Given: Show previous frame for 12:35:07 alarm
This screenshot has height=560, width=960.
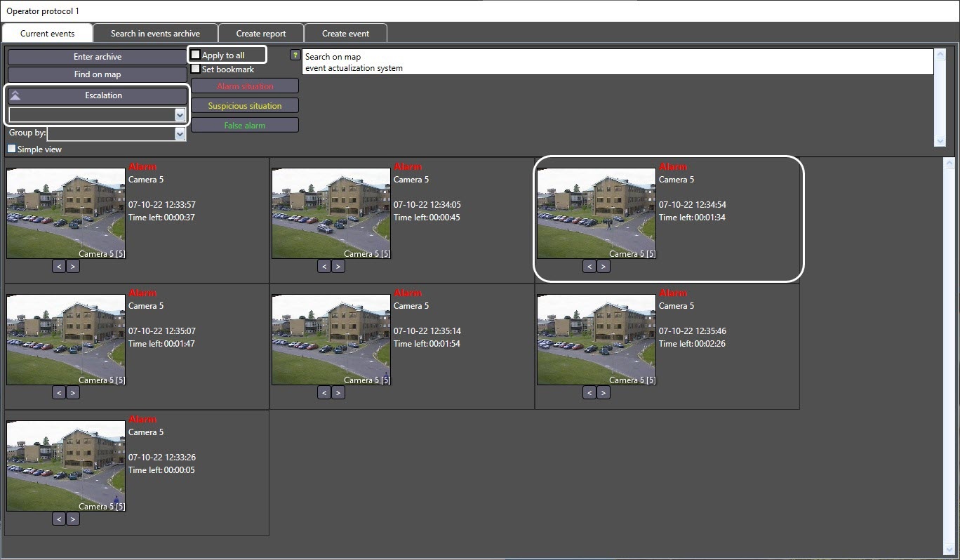Looking at the screenshot, I should pos(59,393).
